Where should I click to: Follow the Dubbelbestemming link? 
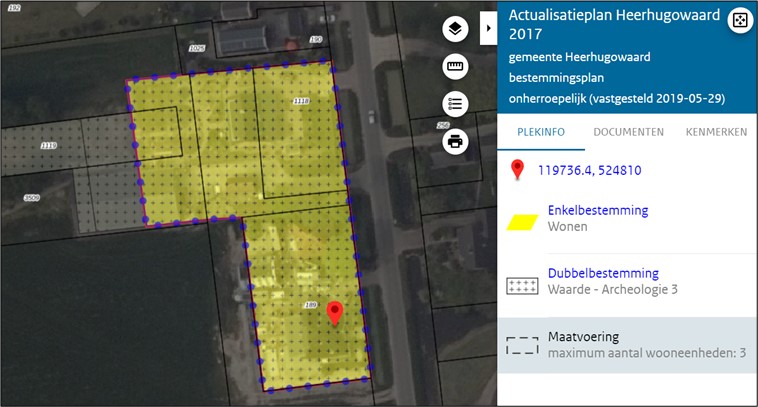[603, 273]
